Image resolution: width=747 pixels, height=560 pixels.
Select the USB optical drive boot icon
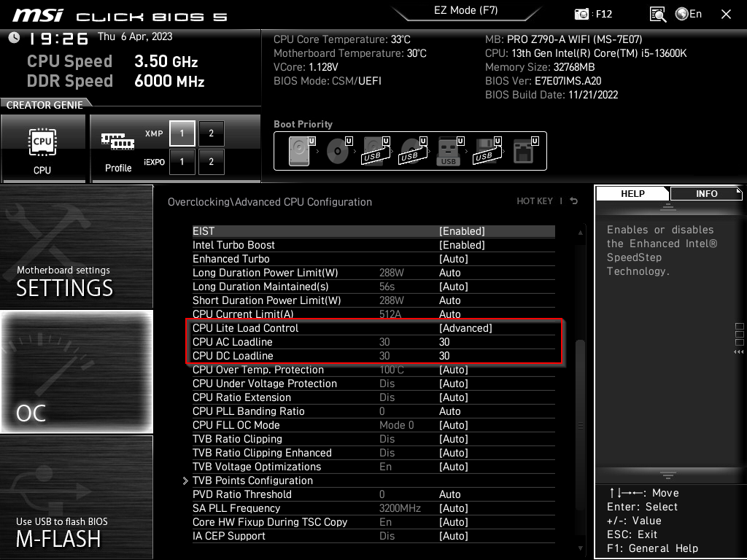coord(413,151)
